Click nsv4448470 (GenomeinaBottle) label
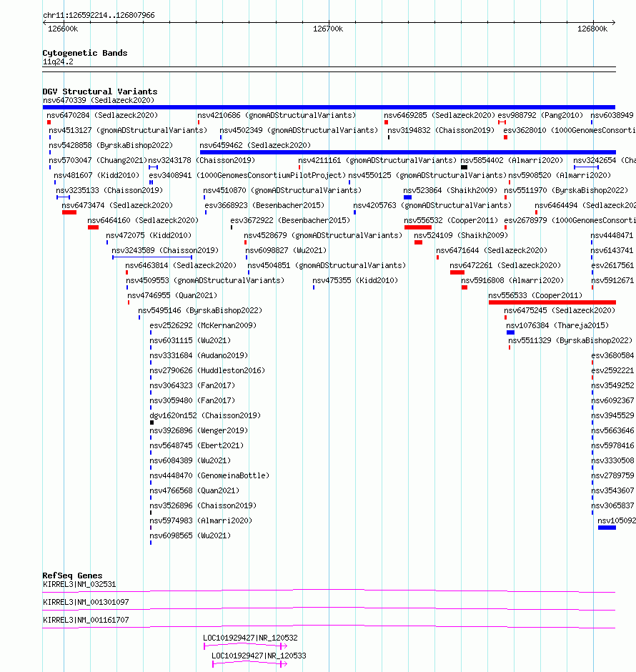Viewport: 636px width, 672px height. 209,475
